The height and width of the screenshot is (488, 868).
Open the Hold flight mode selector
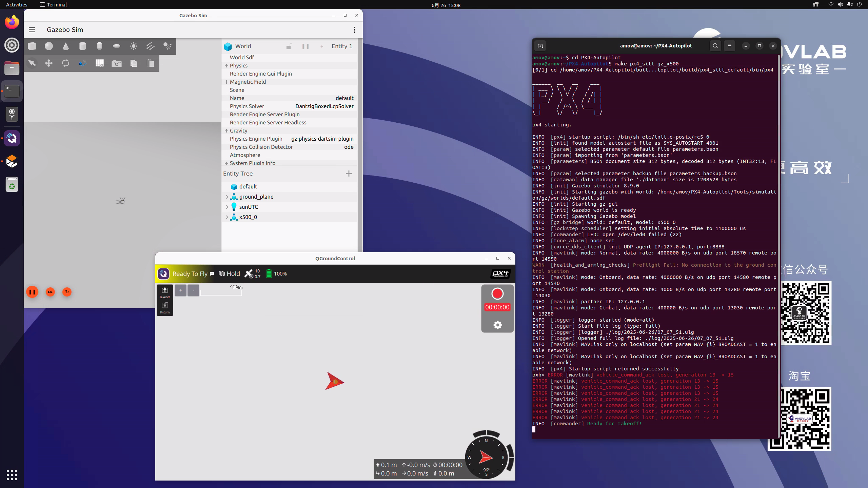pyautogui.click(x=229, y=273)
